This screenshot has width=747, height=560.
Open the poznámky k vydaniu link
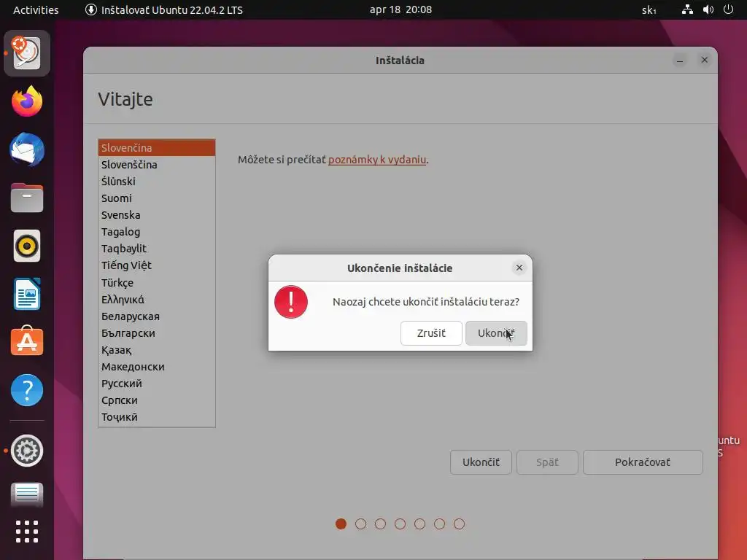tap(377, 160)
